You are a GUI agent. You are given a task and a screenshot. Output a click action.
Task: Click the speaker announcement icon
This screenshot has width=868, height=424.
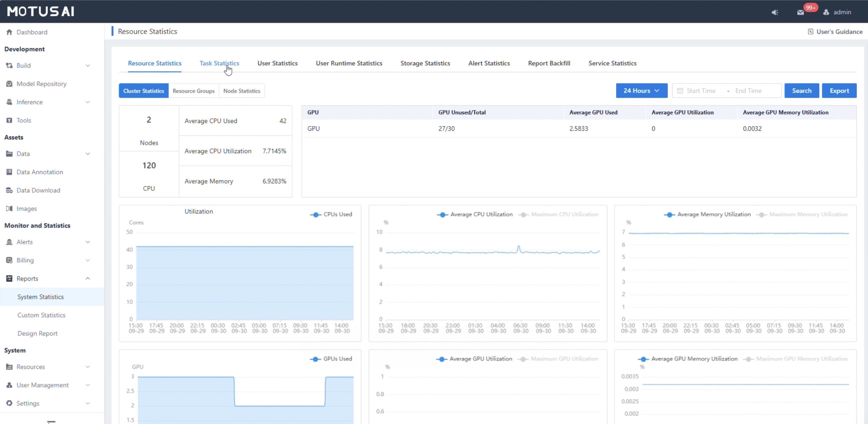tap(775, 13)
